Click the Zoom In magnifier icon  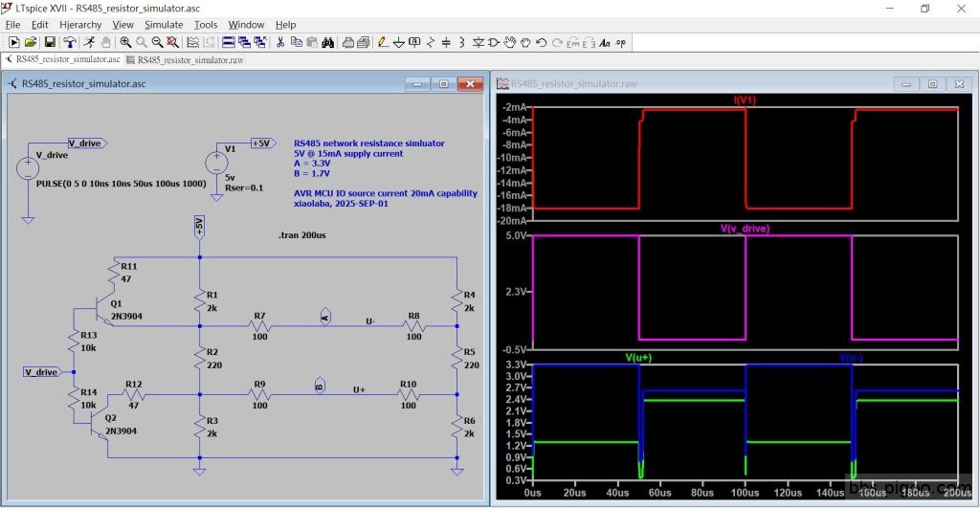click(x=125, y=42)
